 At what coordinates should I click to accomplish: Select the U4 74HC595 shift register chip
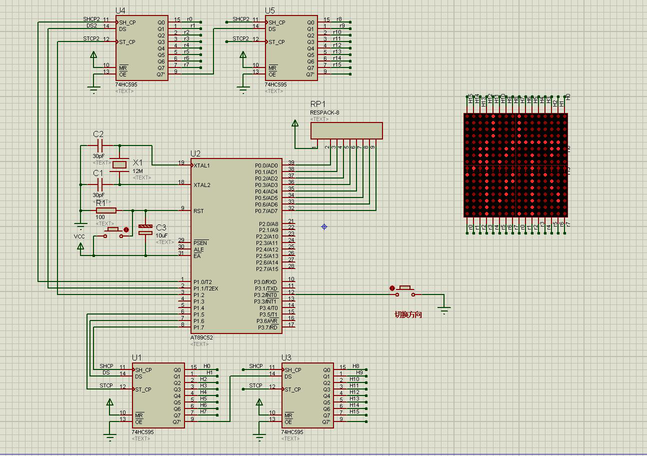coord(142,48)
